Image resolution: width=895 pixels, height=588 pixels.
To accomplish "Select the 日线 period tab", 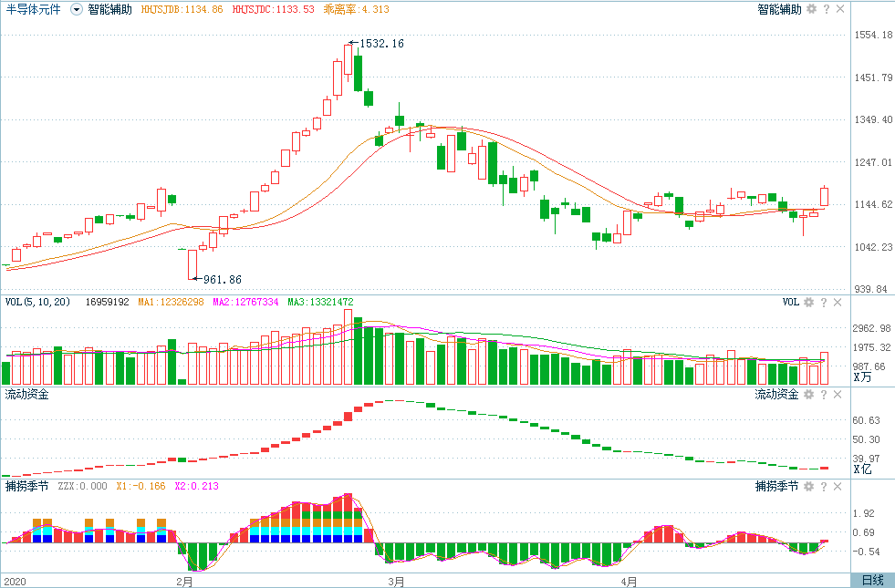I will click(x=873, y=581).
